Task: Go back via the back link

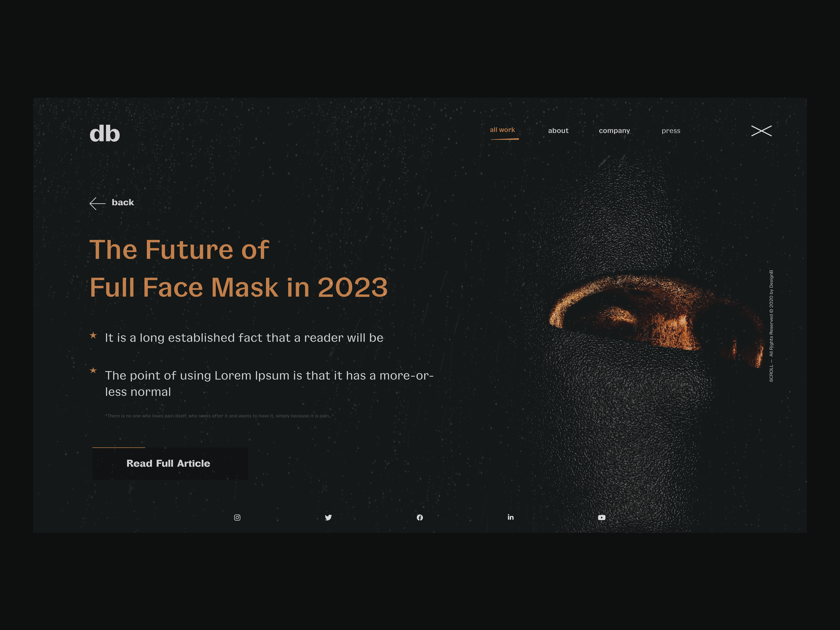Action: click(123, 202)
